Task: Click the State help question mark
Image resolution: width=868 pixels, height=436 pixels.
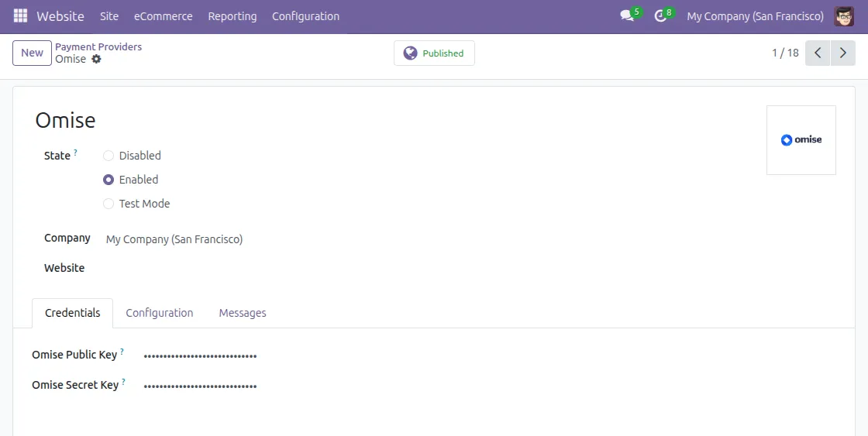Action: click(75, 152)
